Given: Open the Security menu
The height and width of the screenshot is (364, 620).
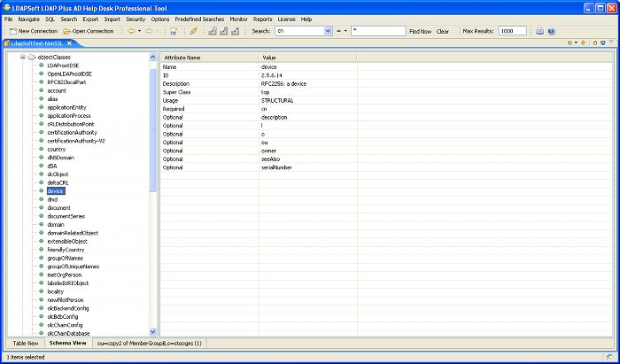Looking at the screenshot, I should point(136,19).
